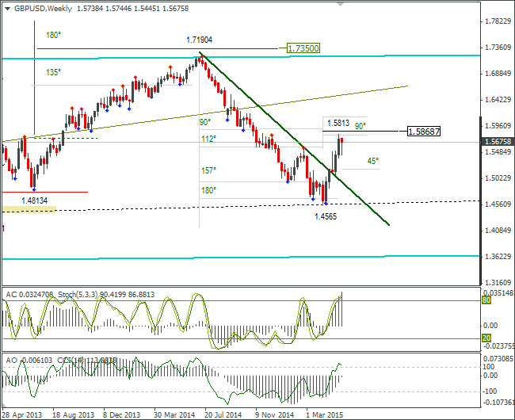Click the 1.71904 high price label

(x=200, y=40)
